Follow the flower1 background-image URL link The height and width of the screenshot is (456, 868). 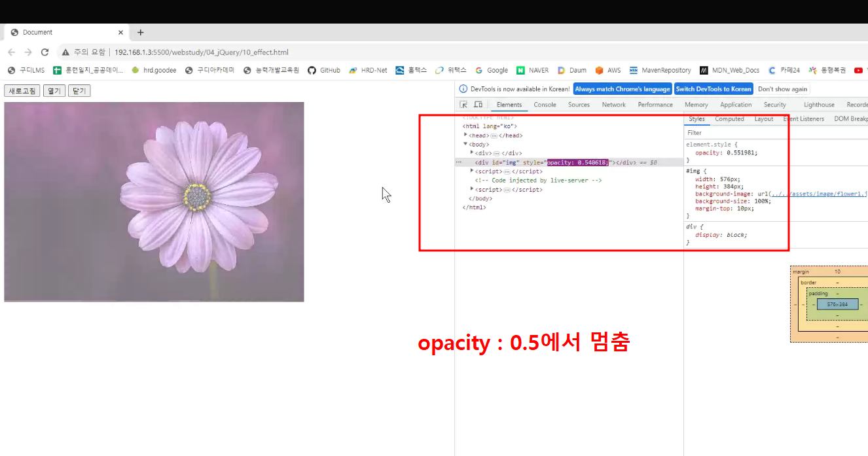click(818, 194)
